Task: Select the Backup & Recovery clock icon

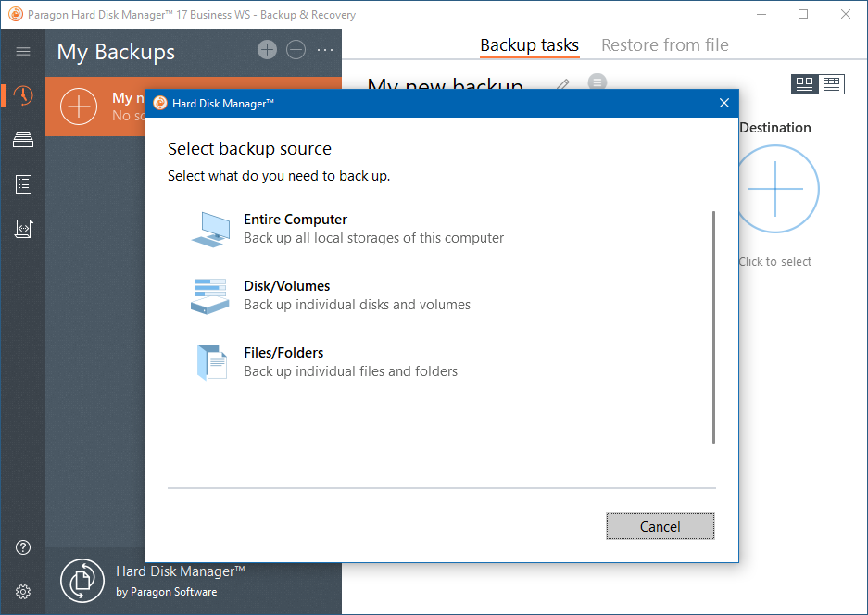Action: coord(23,95)
